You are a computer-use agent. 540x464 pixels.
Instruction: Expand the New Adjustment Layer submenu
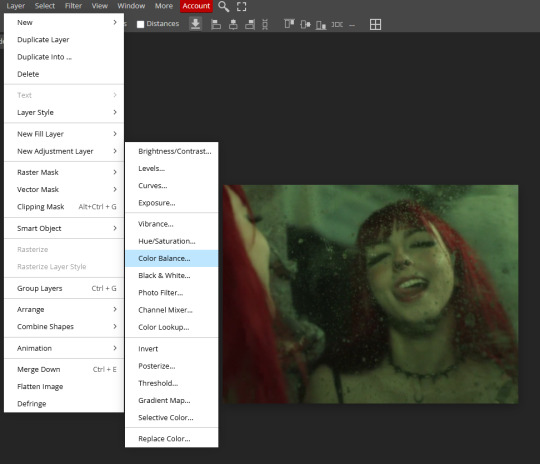pos(64,151)
